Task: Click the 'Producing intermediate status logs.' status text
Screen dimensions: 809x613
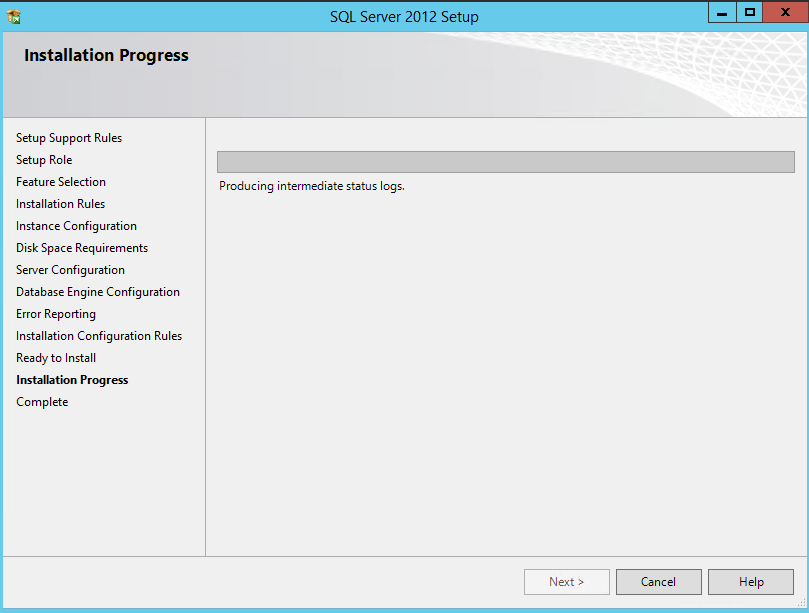Action: tap(312, 186)
